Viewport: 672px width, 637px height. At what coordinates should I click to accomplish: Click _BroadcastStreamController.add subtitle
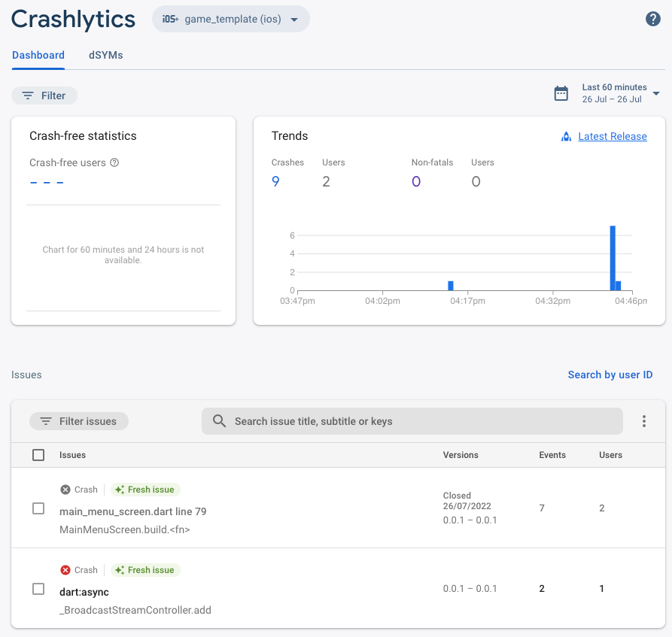click(135, 610)
